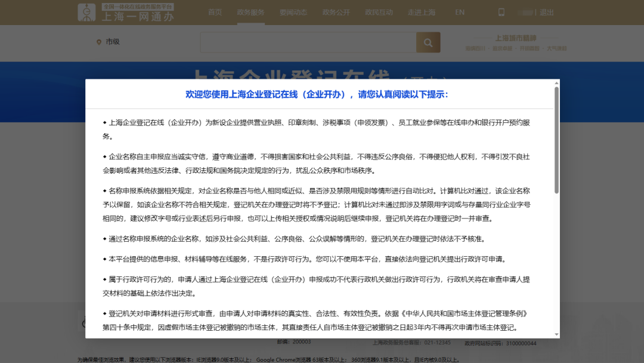Click the small down arrow below the dialog scrollbar

556,336
